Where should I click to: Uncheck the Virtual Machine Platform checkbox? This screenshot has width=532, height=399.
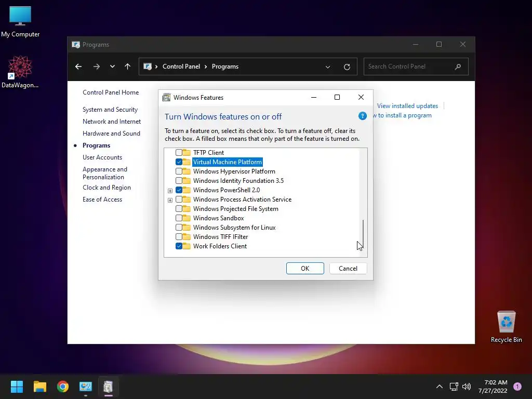click(179, 162)
